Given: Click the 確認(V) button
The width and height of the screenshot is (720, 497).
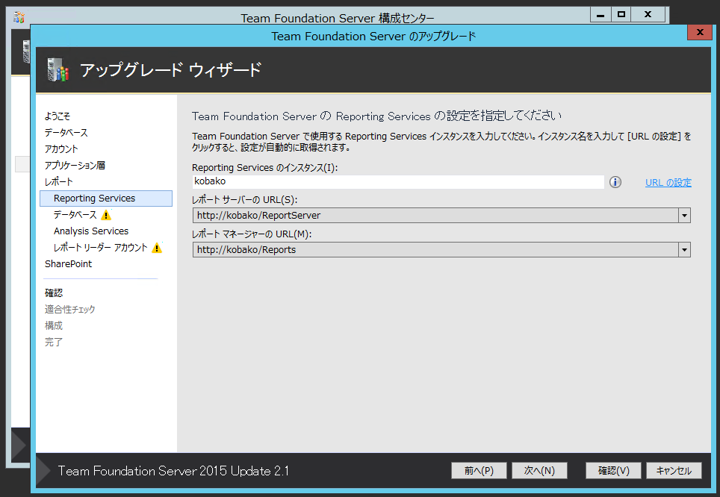Looking at the screenshot, I should tap(613, 471).
